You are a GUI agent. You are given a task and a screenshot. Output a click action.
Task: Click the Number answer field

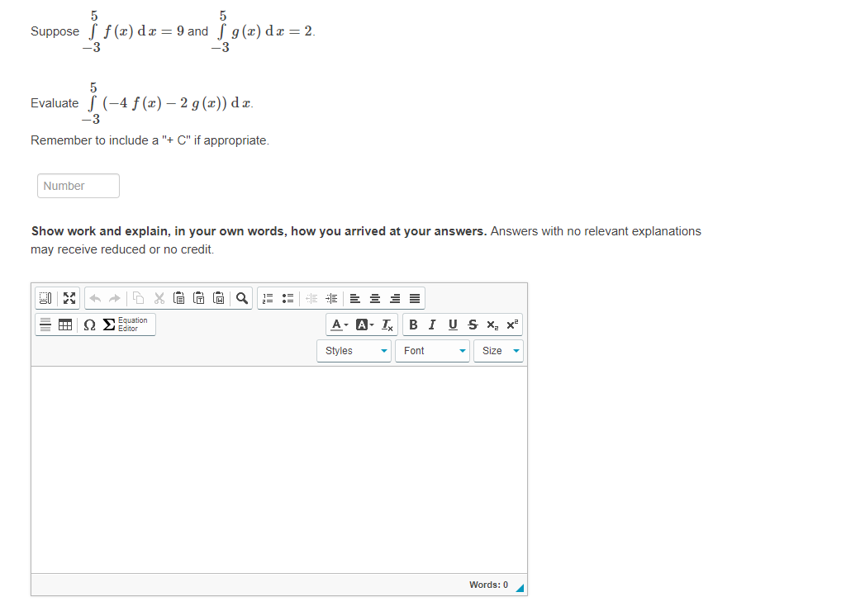click(x=78, y=185)
